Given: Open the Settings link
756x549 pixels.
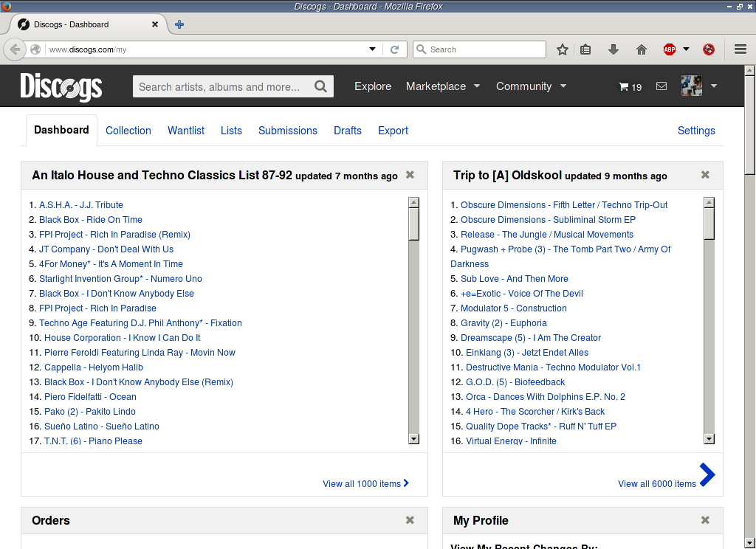Looking at the screenshot, I should click(x=696, y=131).
